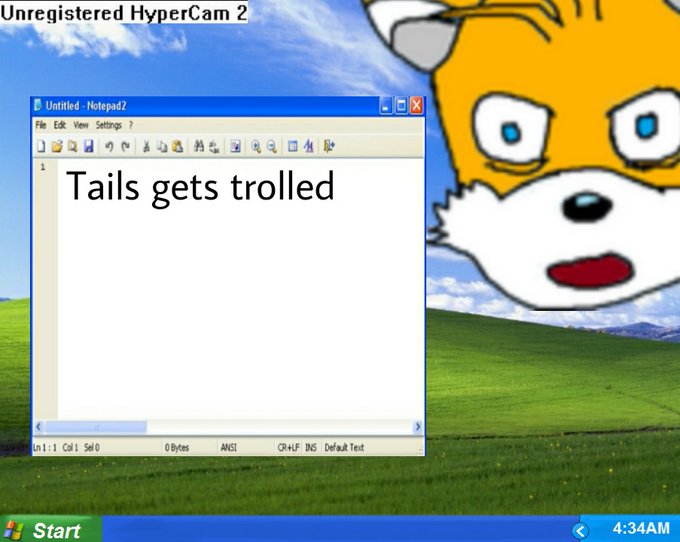Zoom in with the magnifier plus icon
This screenshot has width=680, height=542.
pyautogui.click(x=256, y=147)
